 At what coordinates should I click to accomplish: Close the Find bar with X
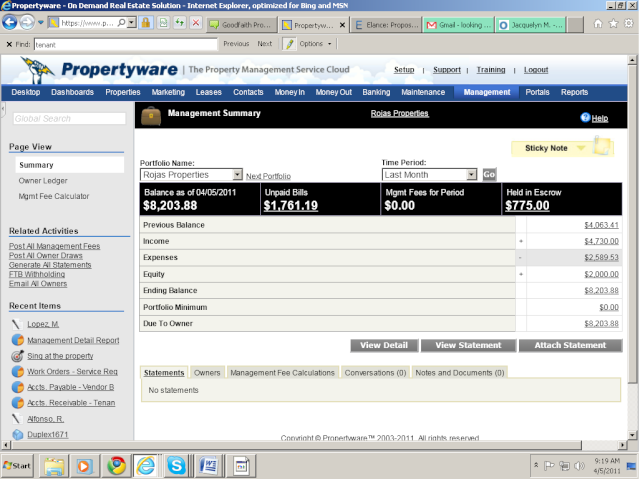click(9, 44)
